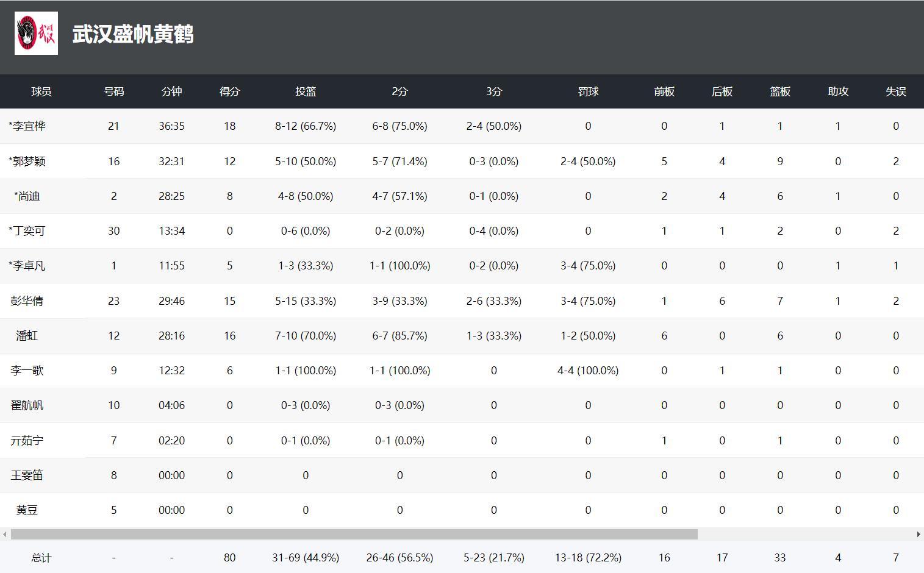Click the right scrollbar arrow
The width and height of the screenshot is (924, 573).
[x=919, y=535]
